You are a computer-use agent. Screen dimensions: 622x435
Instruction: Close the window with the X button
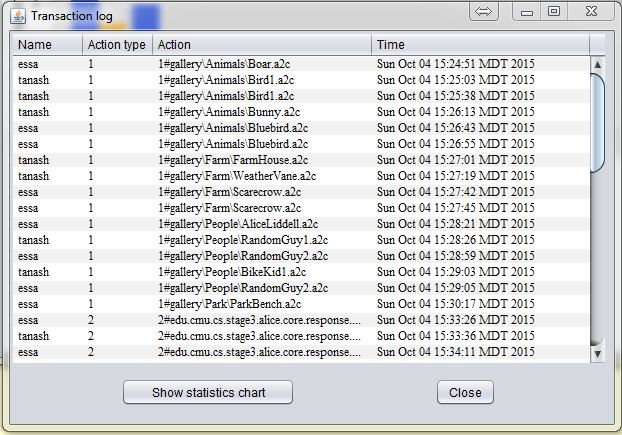coord(591,11)
